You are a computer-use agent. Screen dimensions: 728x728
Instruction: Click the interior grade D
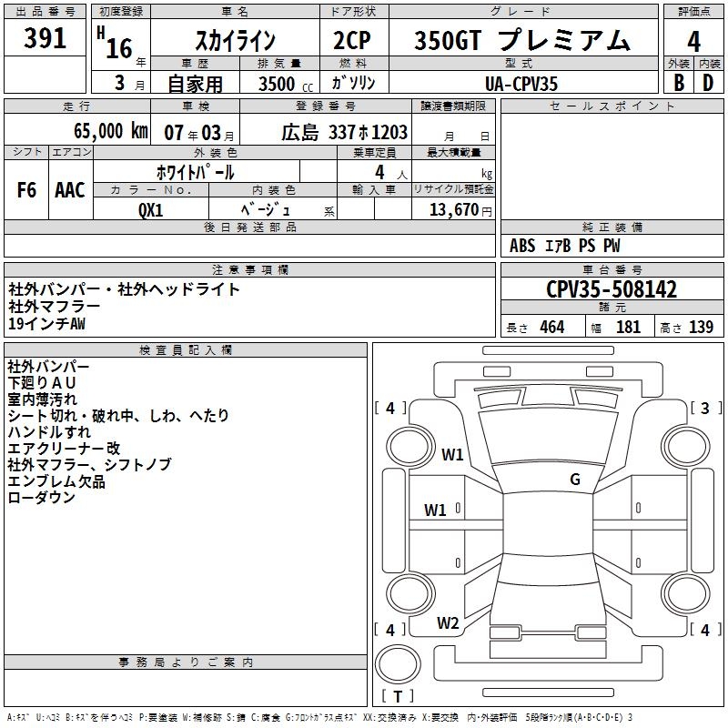pyautogui.click(x=708, y=83)
